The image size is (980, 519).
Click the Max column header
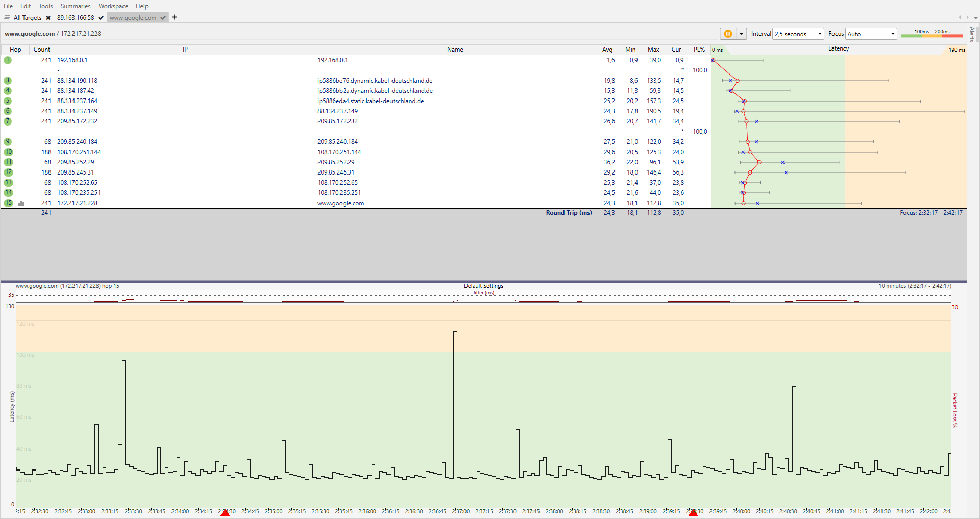pyautogui.click(x=653, y=50)
